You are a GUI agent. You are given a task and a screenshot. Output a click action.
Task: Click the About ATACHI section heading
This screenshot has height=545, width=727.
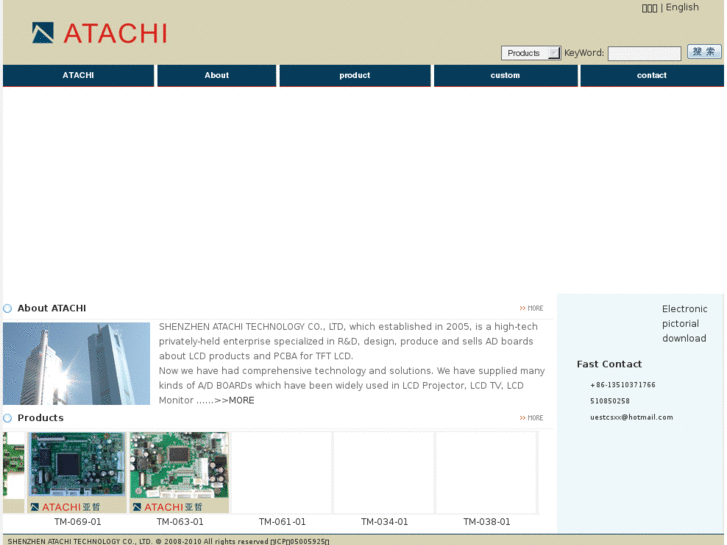tap(52, 308)
